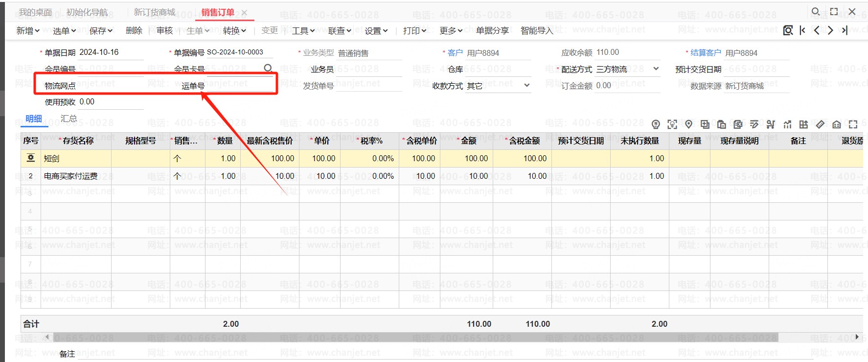868x362 pixels.
Task: Click the 预计交货日期 field in the header
Action: point(757,69)
